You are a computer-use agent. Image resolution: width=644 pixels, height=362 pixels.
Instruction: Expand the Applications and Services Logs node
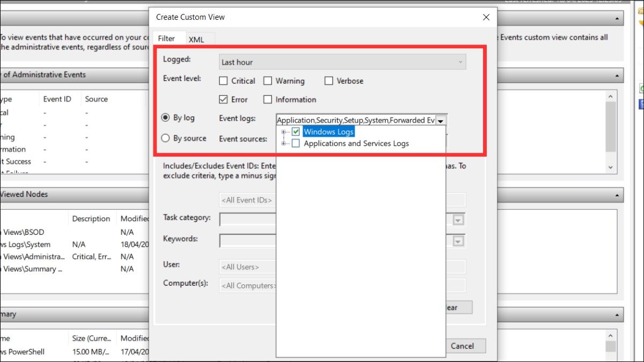click(284, 144)
